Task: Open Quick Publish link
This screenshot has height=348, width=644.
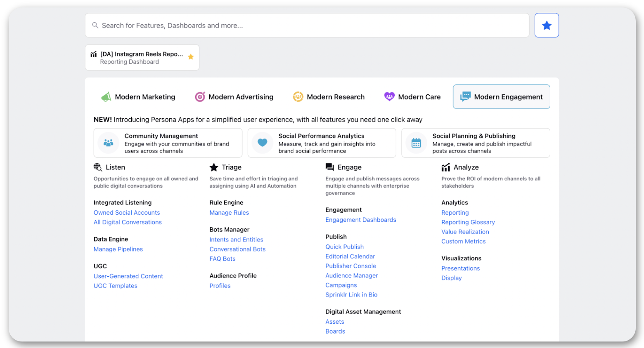Action: pyautogui.click(x=344, y=247)
